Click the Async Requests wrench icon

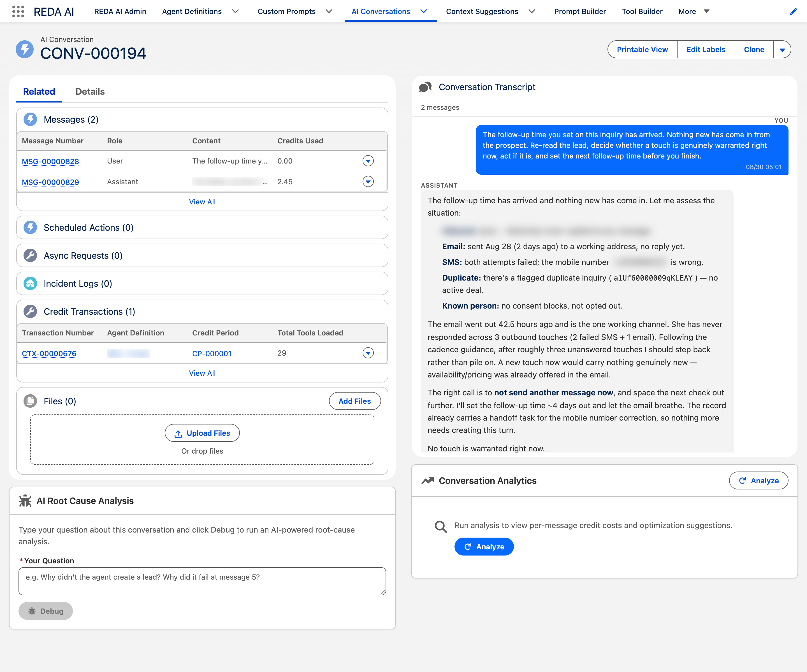pyautogui.click(x=30, y=255)
